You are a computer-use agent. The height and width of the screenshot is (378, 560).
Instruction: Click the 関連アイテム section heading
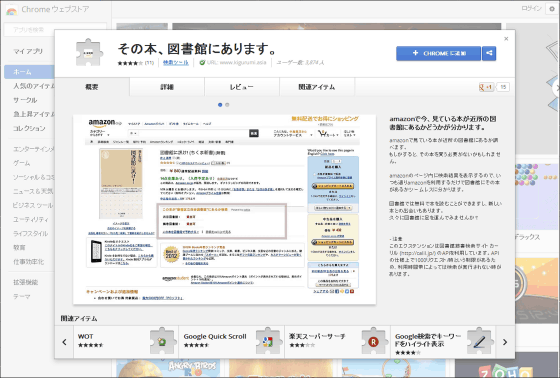tap(79, 318)
